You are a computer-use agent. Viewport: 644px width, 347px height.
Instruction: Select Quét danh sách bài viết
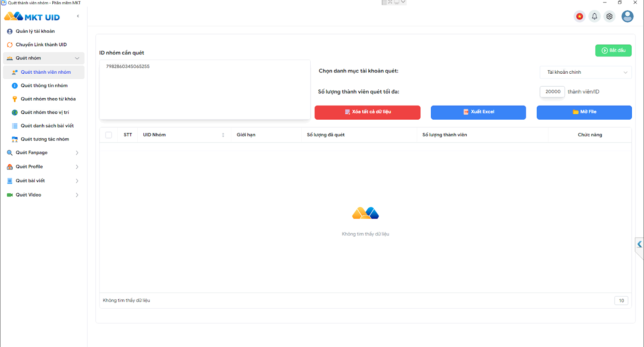47,126
